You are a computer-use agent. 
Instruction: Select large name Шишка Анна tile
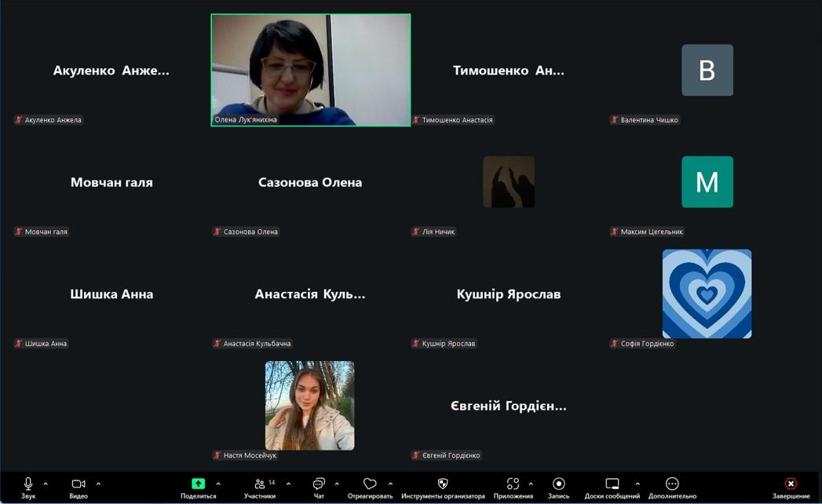pyautogui.click(x=111, y=294)
